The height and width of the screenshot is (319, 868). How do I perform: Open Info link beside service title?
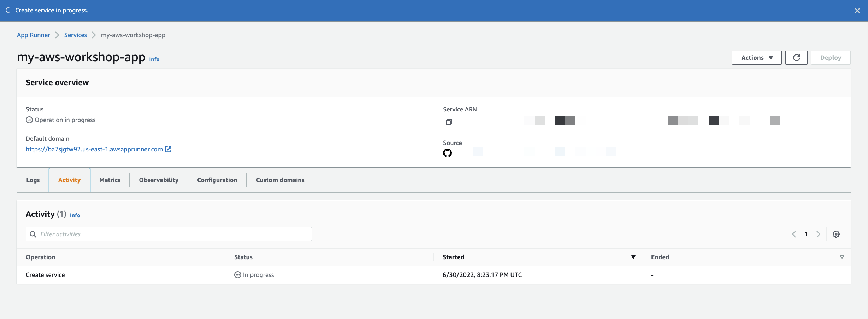pos(154,59)
